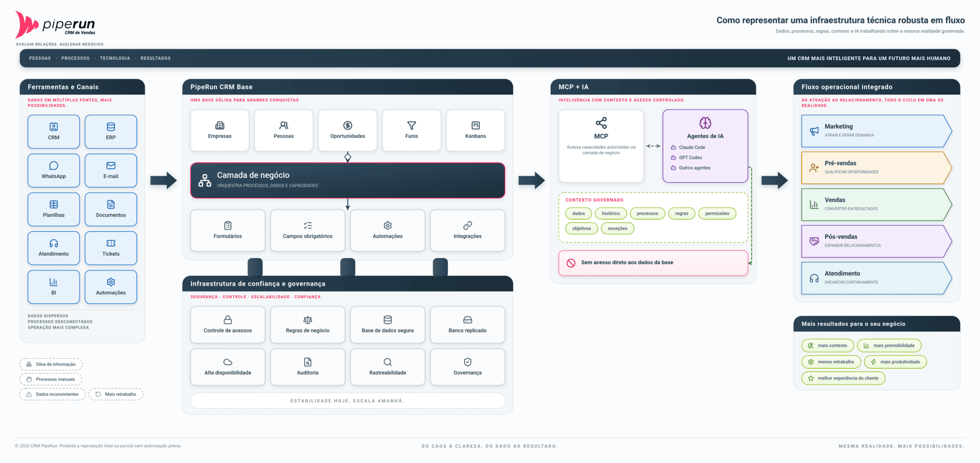Open the Banco replicado card
Image resolution: width=980 pixels, height=463 pixels.
coord(467,325)
